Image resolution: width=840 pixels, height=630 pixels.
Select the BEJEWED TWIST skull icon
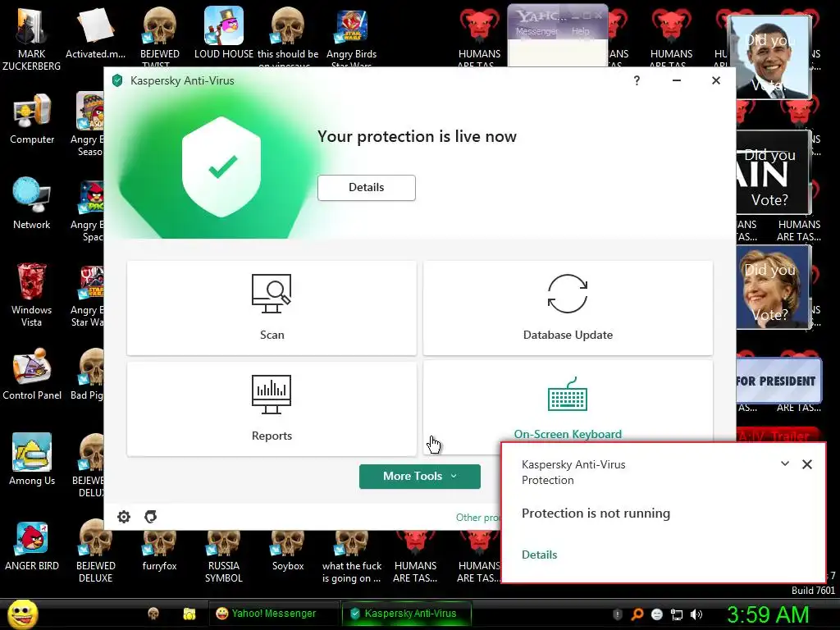pyautogui.click(x=160, y=36)
